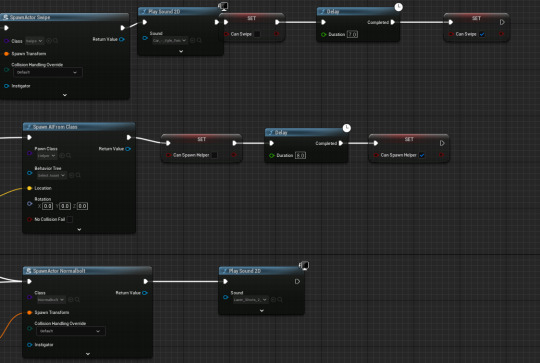Click the client-only monitor icon above bottom Play Sound 2D

(304, 266)
